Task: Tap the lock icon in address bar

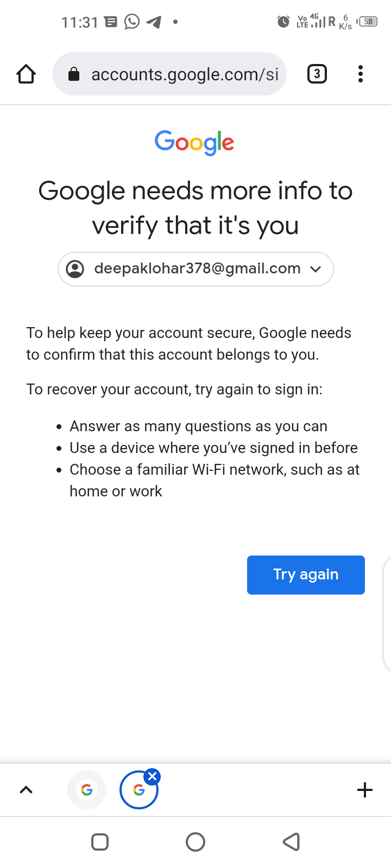Action: coord(74,74)
